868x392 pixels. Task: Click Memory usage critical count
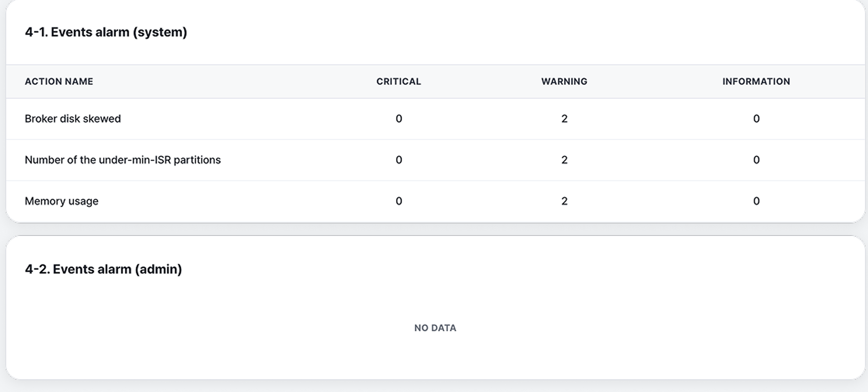tap(399, 201)
